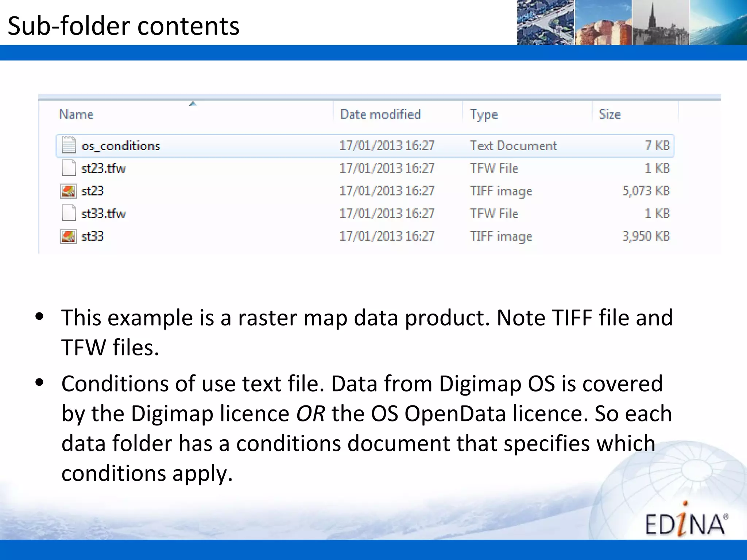The height and width of the screenshot is (560, 747).
Task: Sort files by the Name column header
Action: point(76,114)
